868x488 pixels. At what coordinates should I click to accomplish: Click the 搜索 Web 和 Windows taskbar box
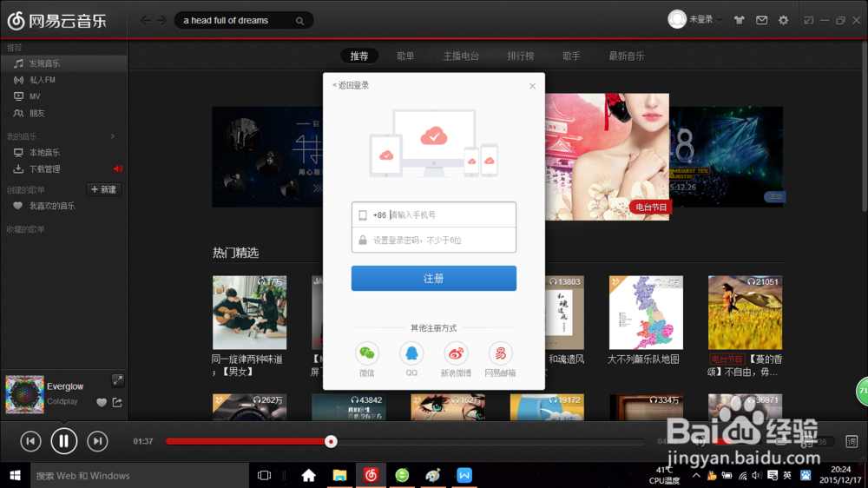(x=140, y=475)
